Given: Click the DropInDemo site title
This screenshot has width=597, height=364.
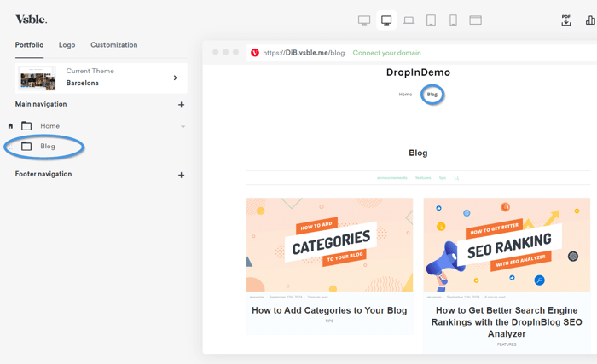Looking at the screenshot, I should pos(418,72).
